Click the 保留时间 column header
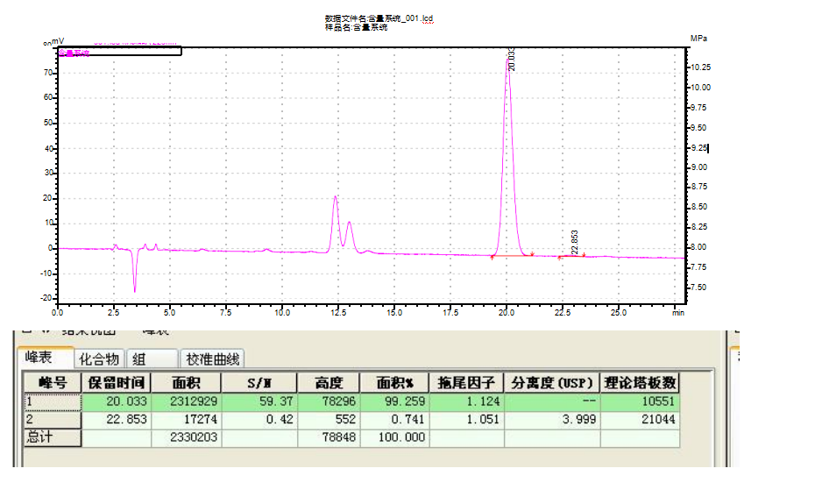The image size is (815, 504). tap(116, 382)
